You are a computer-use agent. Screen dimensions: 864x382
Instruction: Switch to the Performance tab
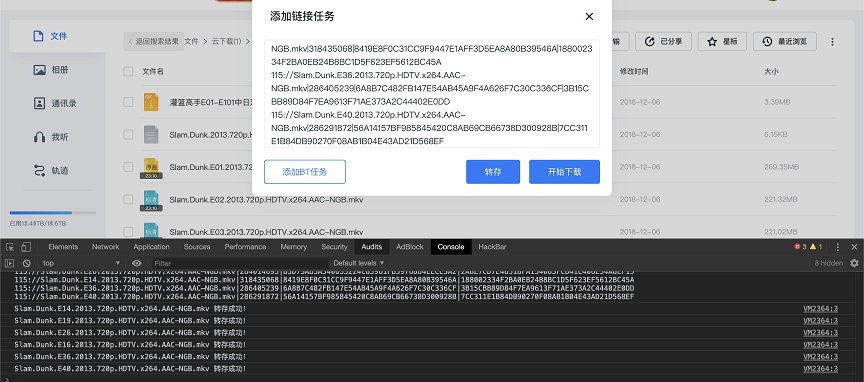point(245,247)
